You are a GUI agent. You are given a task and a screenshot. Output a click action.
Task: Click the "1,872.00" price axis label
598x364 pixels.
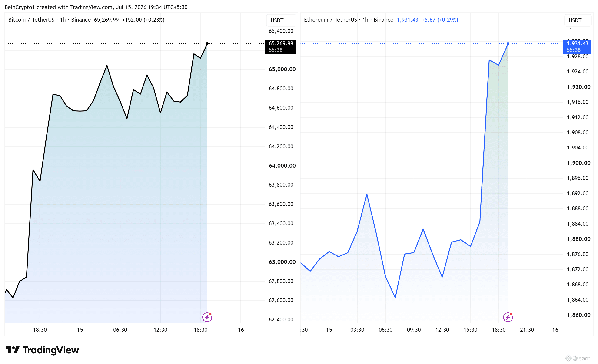pos(578,269)
